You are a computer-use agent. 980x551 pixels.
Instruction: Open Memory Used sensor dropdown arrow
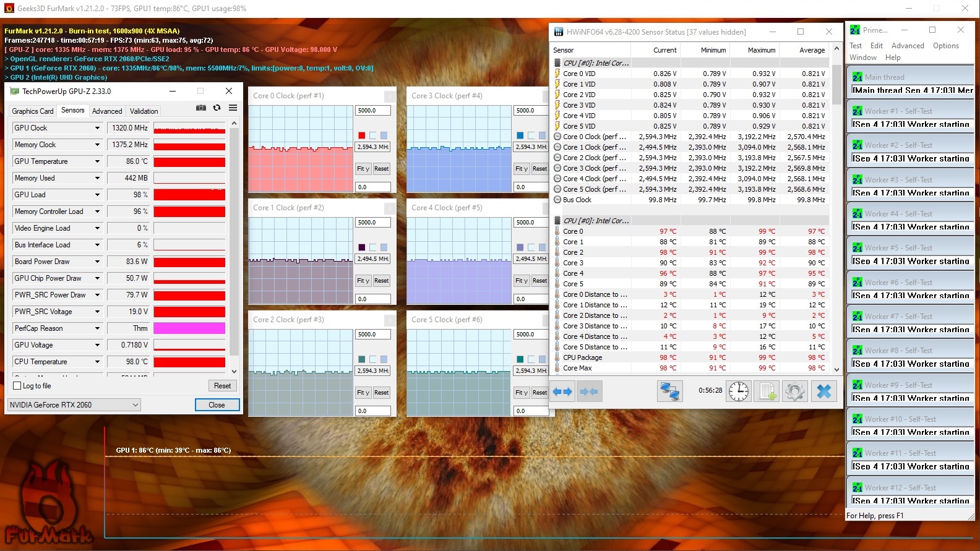(x=97, y=178)
